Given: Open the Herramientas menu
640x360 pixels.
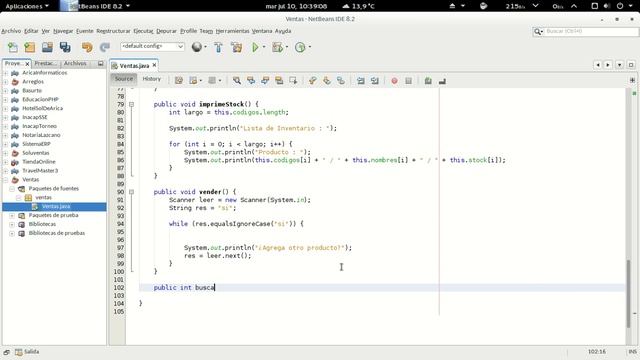Looking at the screenshot, I should coord(232,31).
